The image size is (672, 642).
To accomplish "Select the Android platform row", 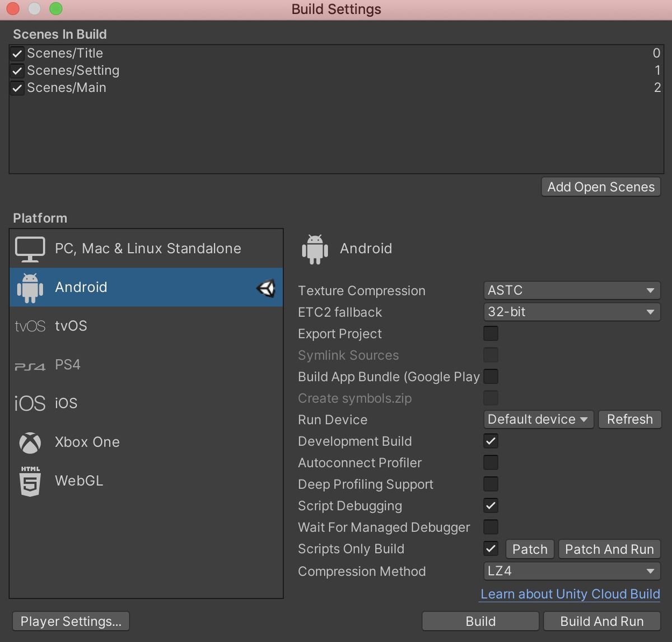I will click(x=146, y=287).
